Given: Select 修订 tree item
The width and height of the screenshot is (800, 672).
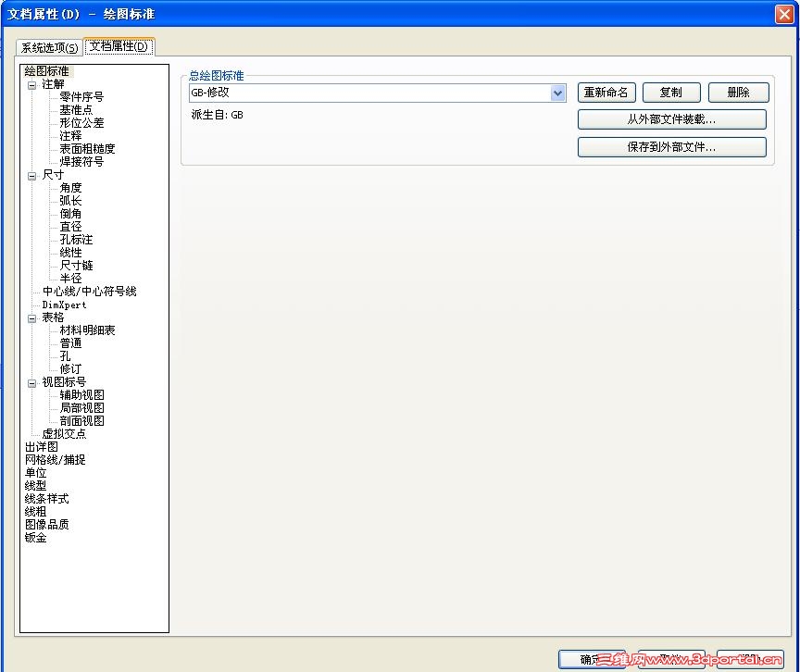Looking at the screenshot, I should pos(70,369).
